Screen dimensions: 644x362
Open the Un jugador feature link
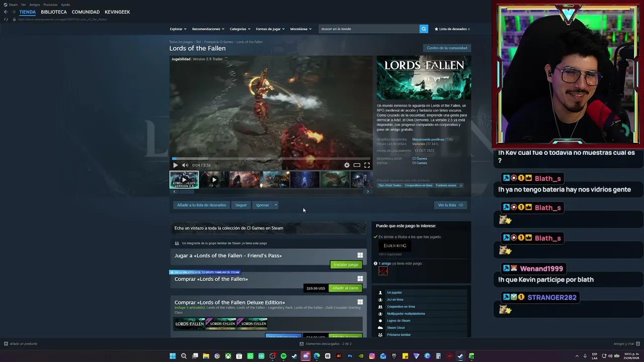click(x=394, y=293)
